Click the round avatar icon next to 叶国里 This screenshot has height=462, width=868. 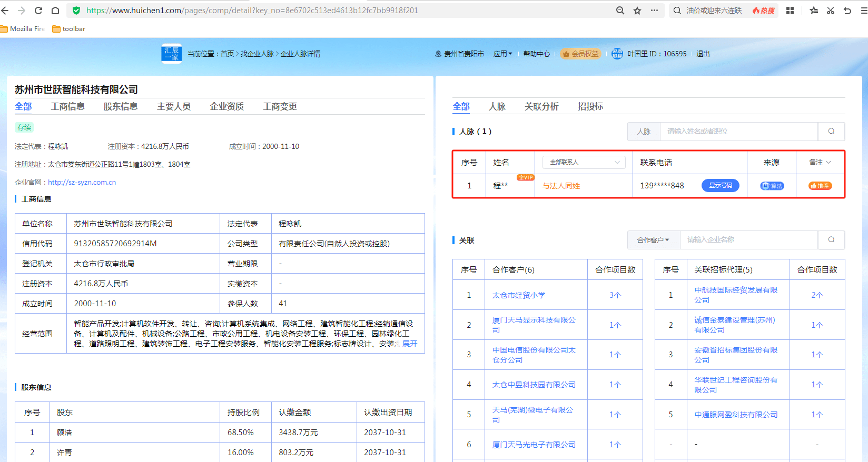tap(617, 54)
